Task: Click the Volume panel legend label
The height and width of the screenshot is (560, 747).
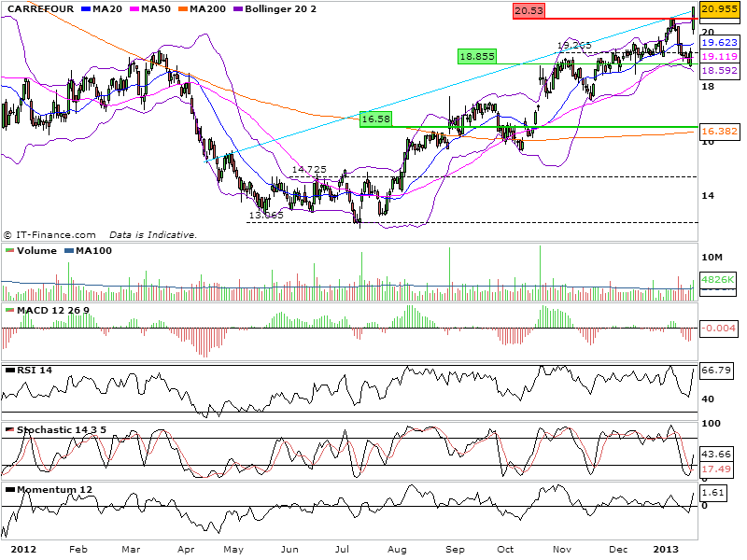Action: point(36,250)
